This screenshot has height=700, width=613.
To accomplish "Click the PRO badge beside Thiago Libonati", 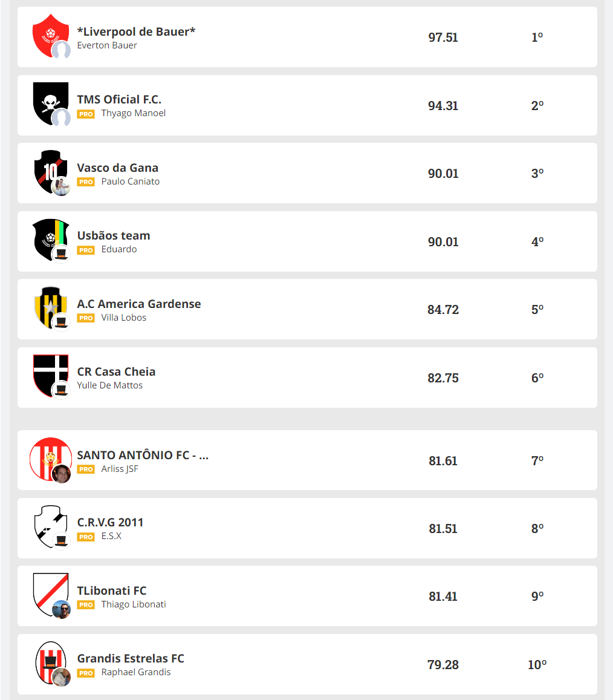I will coord(86,605).
